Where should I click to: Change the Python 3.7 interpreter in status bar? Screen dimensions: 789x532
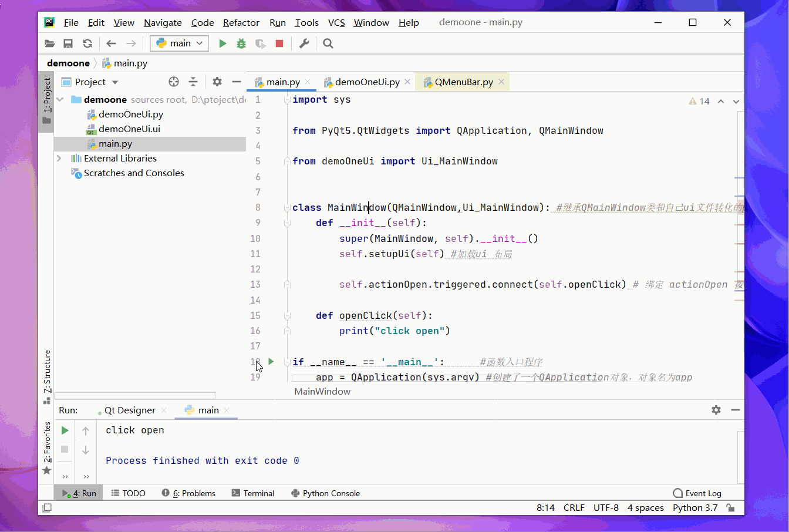(695, 508)
